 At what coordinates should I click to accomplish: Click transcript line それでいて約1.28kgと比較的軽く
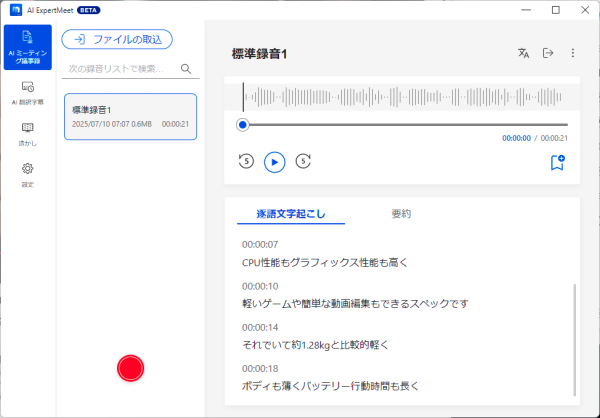coord(315,345)
